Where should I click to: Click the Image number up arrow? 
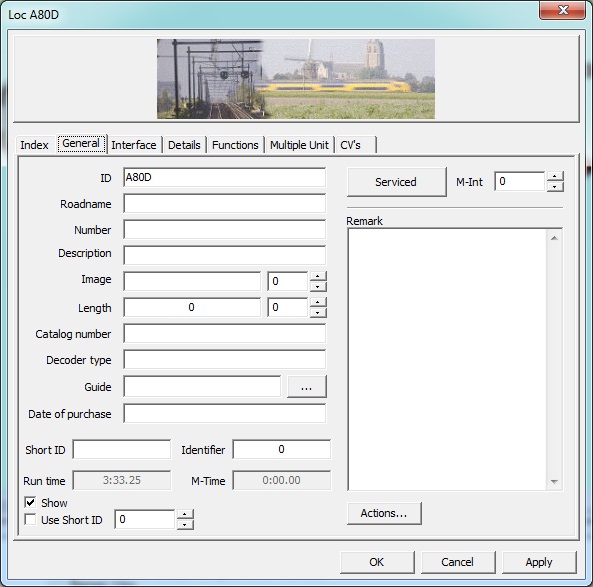click(318, 276)
